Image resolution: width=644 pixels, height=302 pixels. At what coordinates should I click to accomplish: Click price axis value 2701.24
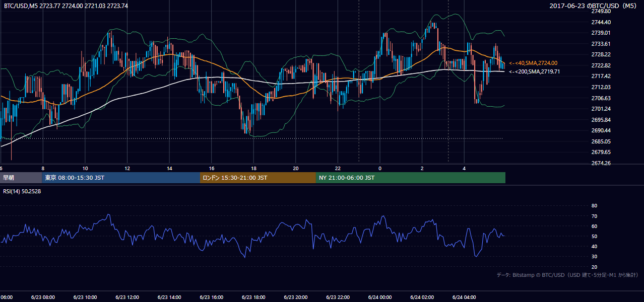click(601, 109)
